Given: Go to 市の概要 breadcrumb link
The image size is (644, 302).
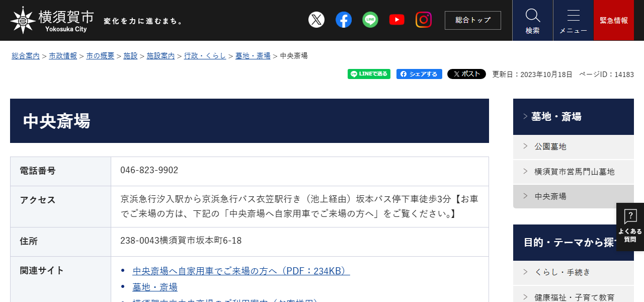Looking at the screenshot, I should [x=100, y=56].
